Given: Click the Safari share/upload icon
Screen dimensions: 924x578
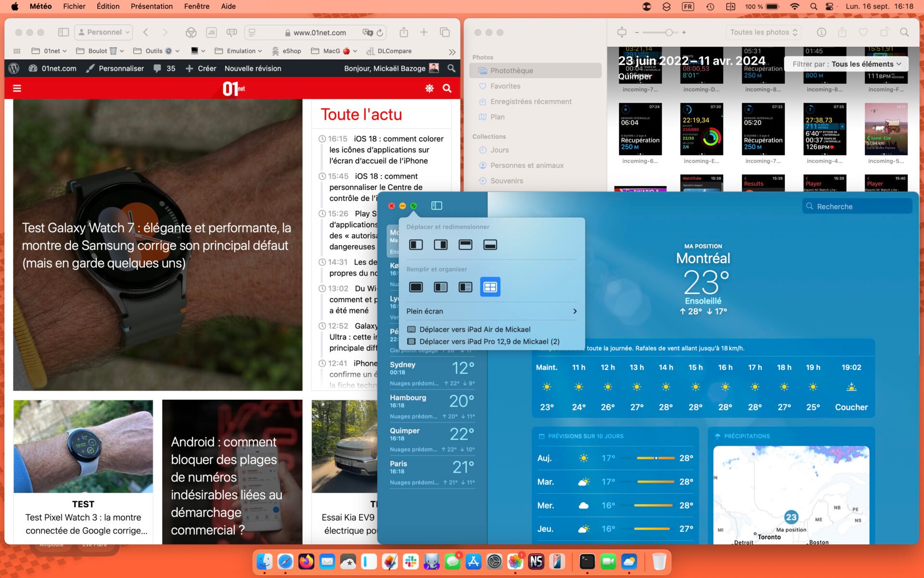Looking at the screenshot, I should 404,31.
